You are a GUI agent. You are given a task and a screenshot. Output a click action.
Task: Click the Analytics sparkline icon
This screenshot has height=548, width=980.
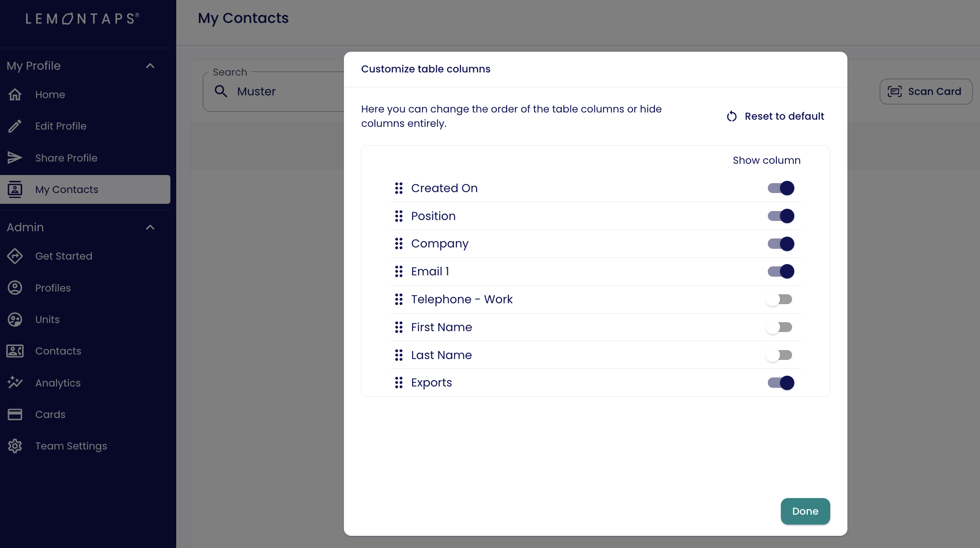pyautogui.click(x=15, y=383)
